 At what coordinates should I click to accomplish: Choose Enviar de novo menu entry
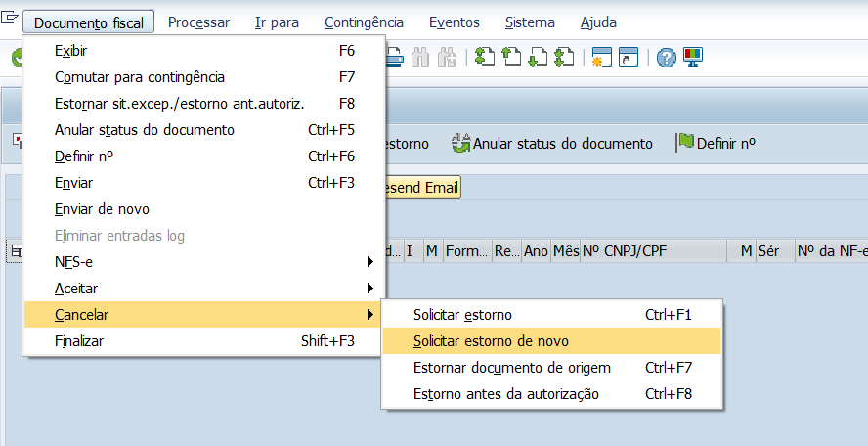203,209
